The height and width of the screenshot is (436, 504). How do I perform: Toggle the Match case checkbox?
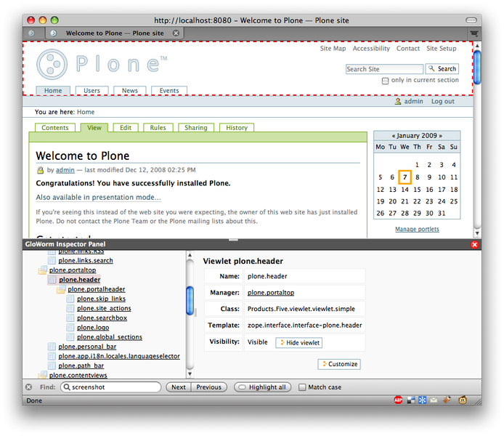[303, 387]
